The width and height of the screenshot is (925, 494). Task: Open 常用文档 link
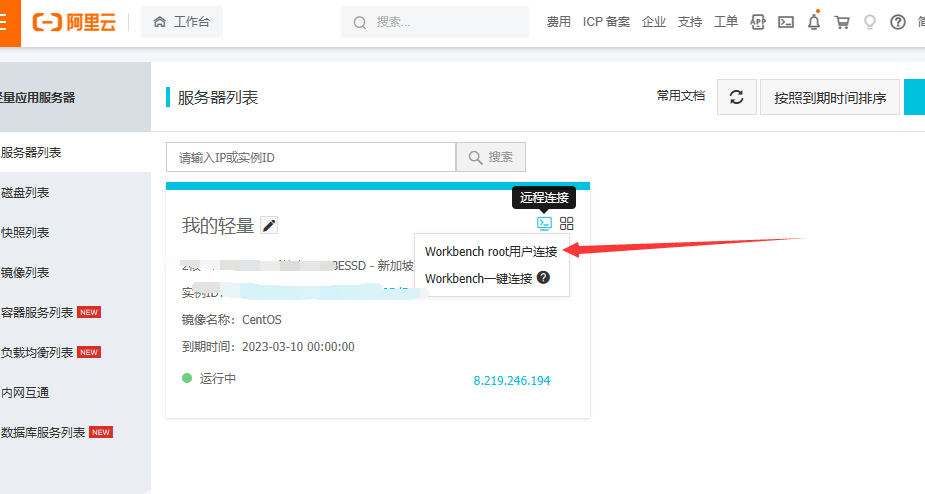681,96
